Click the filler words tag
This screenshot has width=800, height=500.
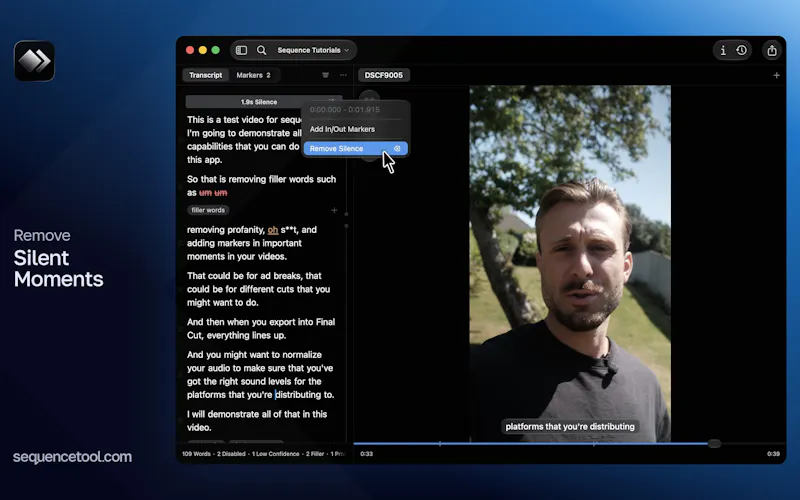pyautogui.click(x=208, y=210)
